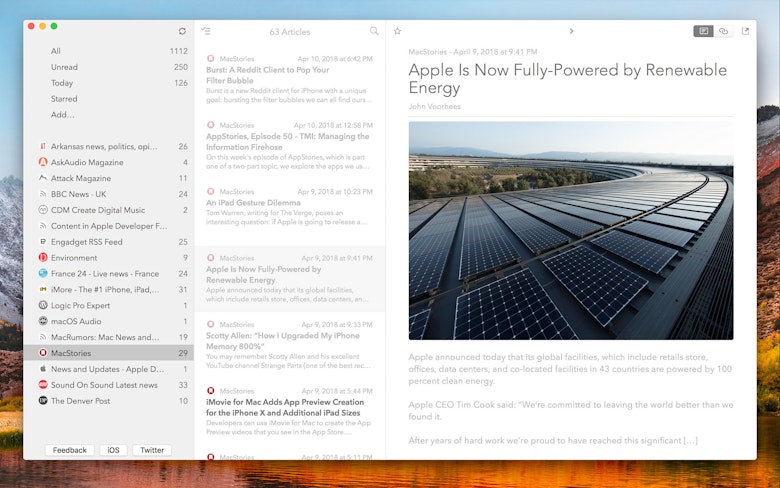Select the Environment feed
The width and height of the screenshot is (780, 488).
108,258
